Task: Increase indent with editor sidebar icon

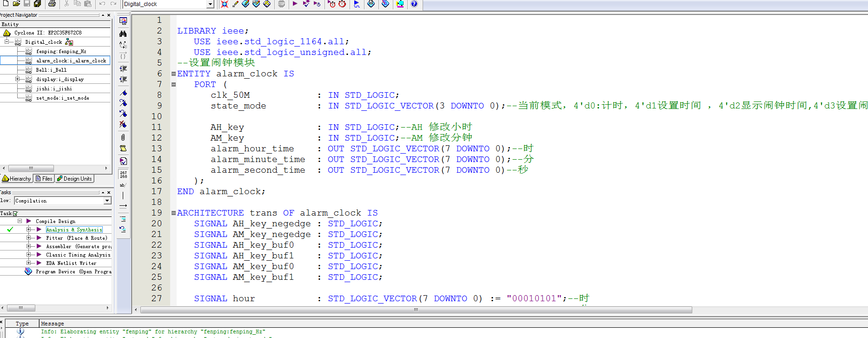Action: (x=123, y=68)
